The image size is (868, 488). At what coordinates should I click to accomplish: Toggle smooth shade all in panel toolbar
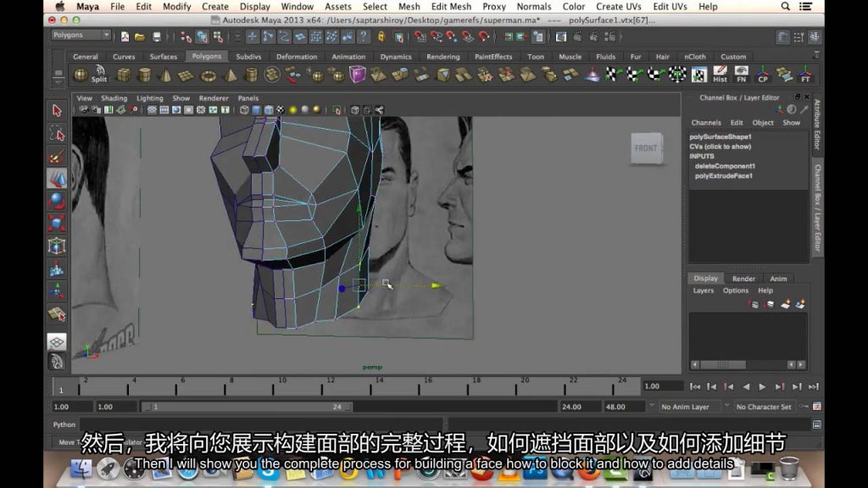tap(256, 110)
